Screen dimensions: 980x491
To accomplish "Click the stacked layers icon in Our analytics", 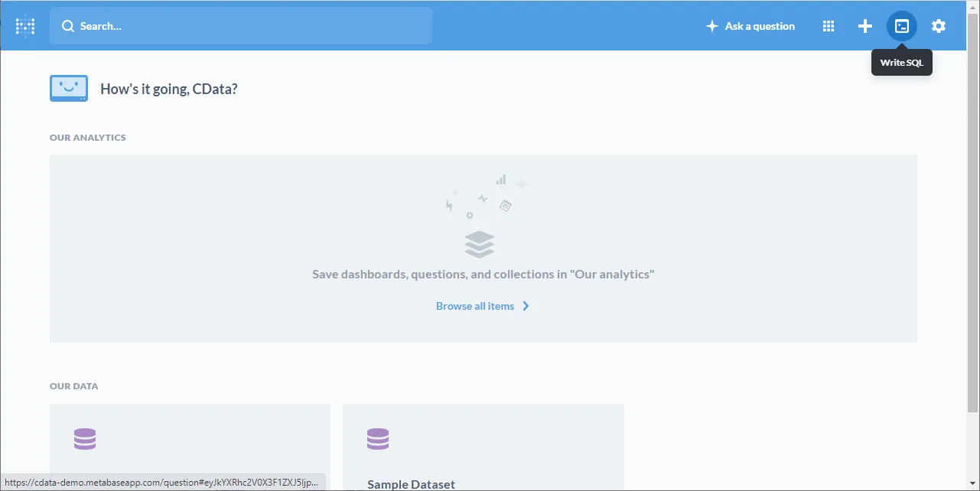I will tap(480, 245).
